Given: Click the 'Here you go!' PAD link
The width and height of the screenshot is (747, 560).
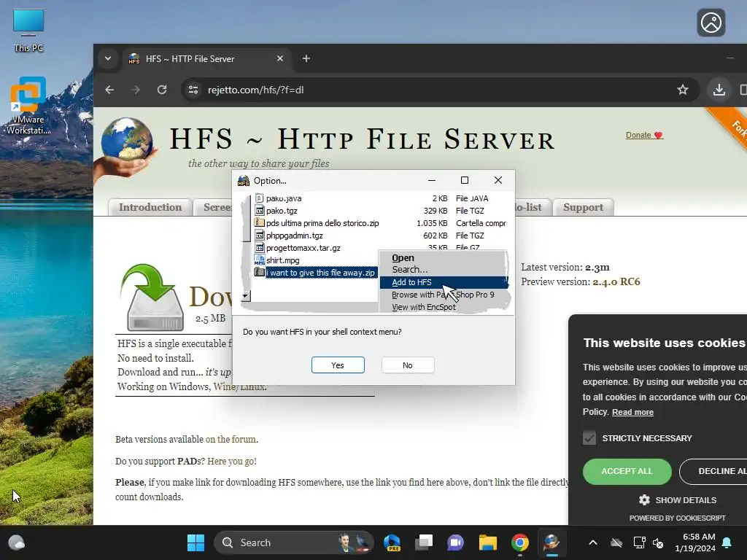Looking at the screenshot, I should [x=232, y=462].
